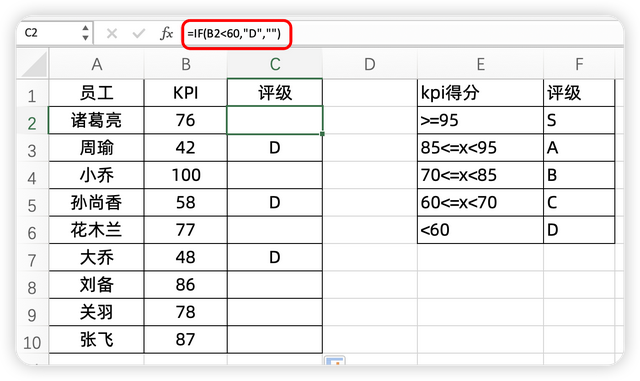640x381 pixels.
Task: Click cell containing 员工
Action: pyautogui.click(x=97, y=93)
